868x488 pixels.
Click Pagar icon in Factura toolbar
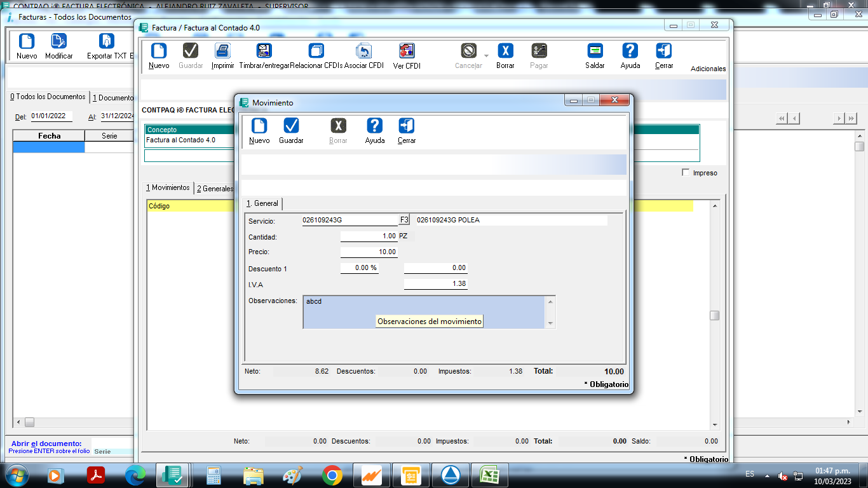(x=539, y=51)
